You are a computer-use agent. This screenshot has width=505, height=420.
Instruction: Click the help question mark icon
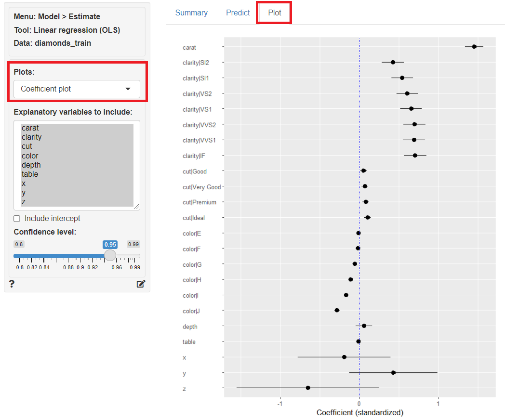point(12,284)
